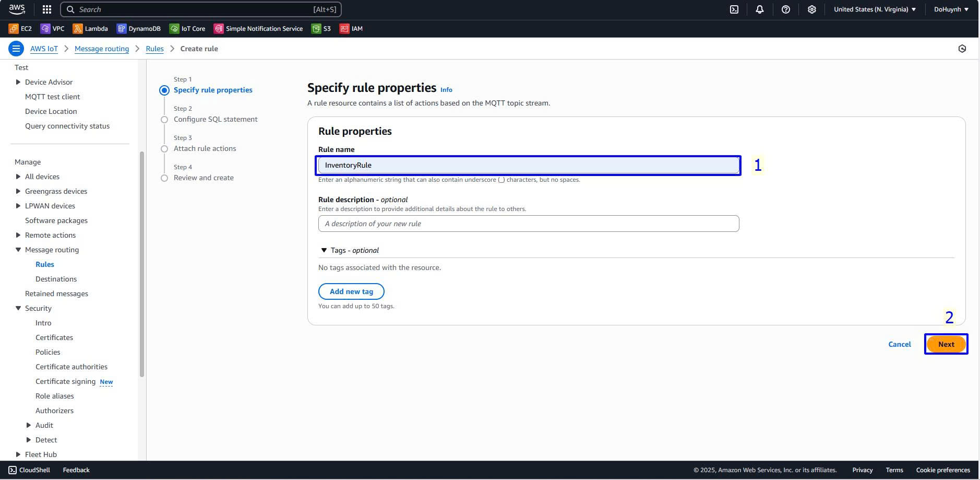
Task: Open the region selector dropdown
Action: [x=875, y=9]
